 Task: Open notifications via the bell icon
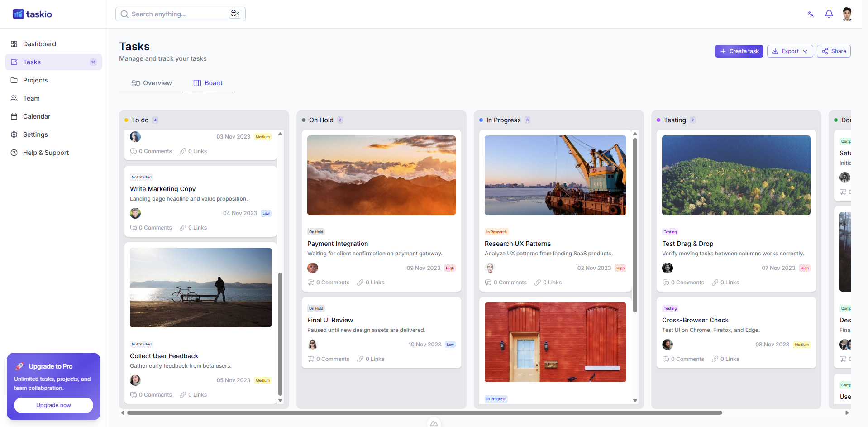click(x=829, y=14)
